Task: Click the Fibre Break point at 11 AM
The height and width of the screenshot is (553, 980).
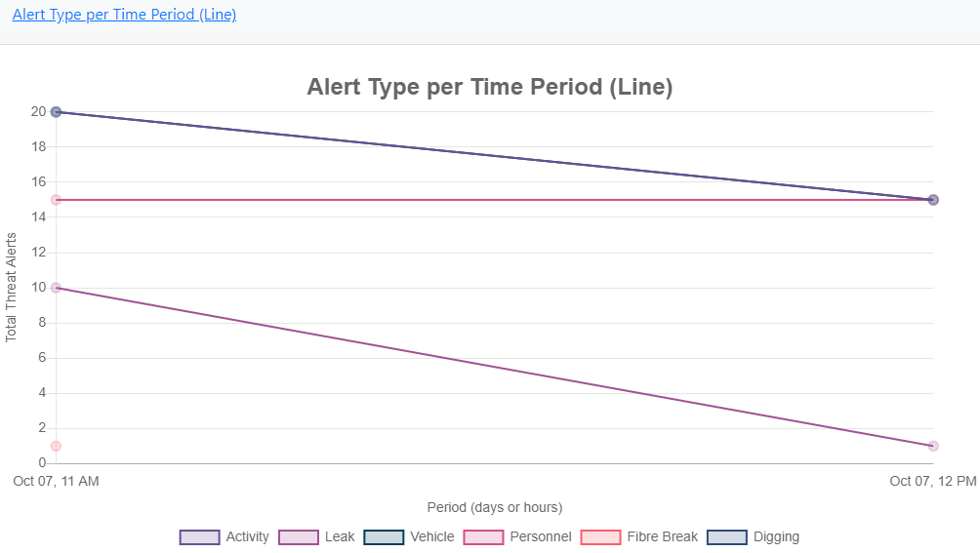Action: pos(56,446)
